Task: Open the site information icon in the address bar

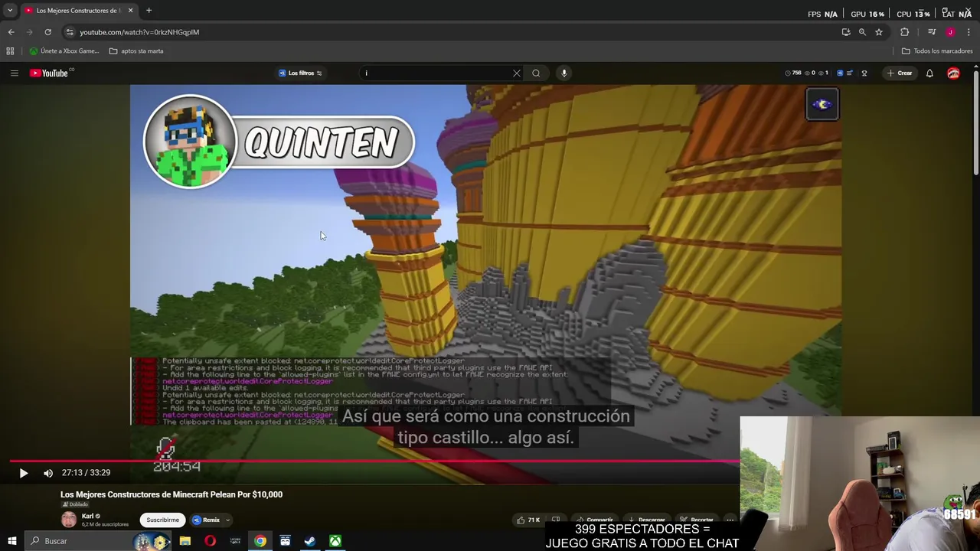Action: (69, 32)
